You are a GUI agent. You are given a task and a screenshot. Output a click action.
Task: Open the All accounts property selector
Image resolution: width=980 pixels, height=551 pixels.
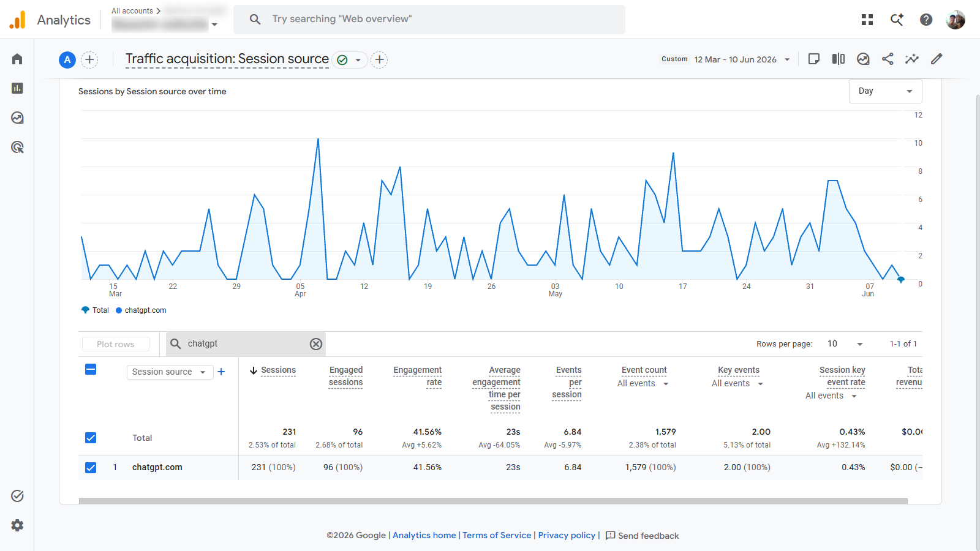[165, 18]
